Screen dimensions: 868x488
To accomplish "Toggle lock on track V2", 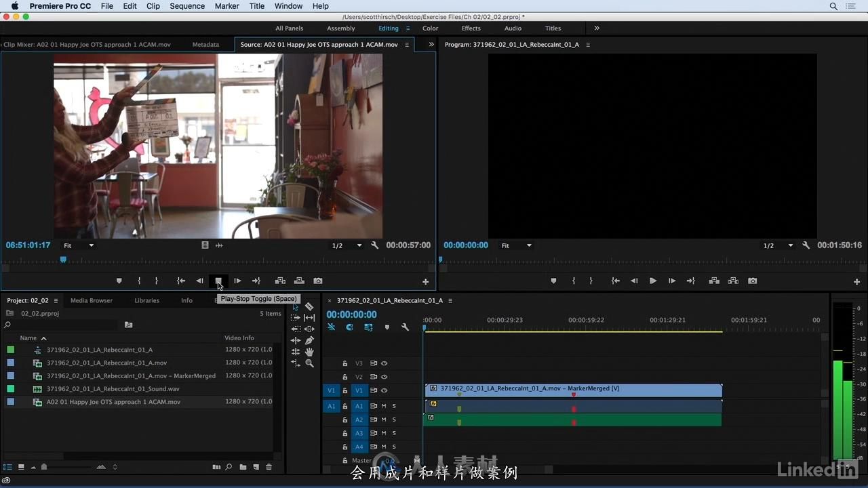I will tap(345, 377).
